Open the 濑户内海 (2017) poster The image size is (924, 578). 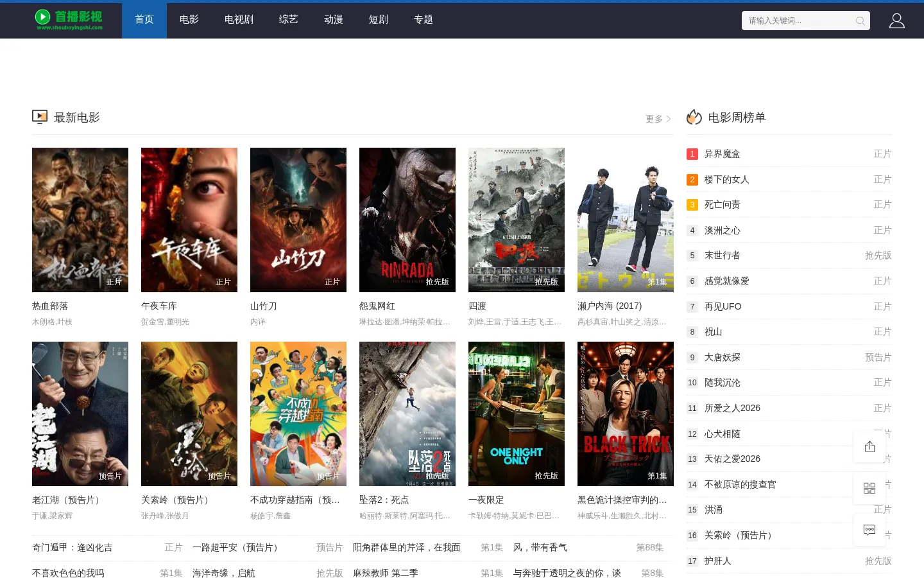click(x=626, y=220)
